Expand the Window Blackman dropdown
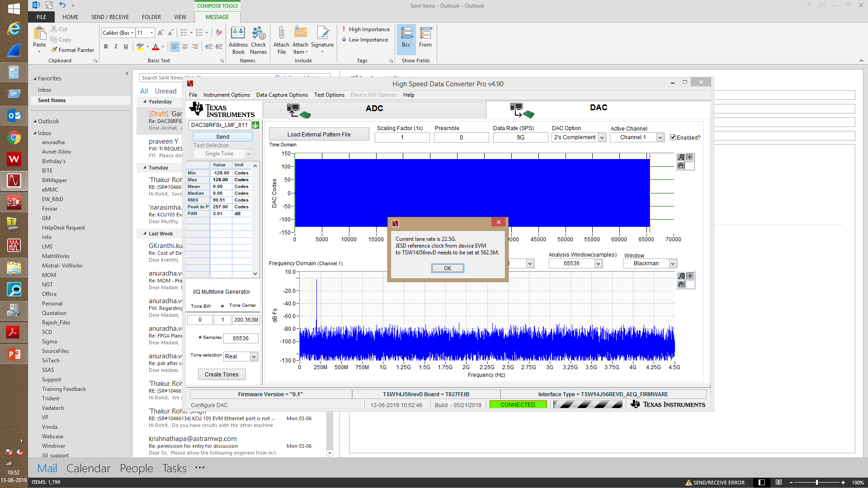868x488 pixels. pyautogui.click(x=673, y=263)
